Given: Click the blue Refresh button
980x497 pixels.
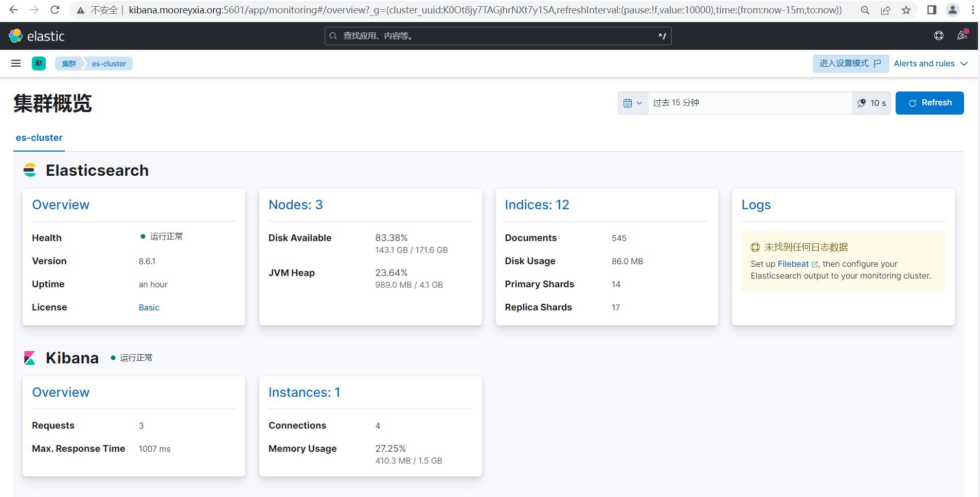Looking at the screenshot, I should click(930, 103).
